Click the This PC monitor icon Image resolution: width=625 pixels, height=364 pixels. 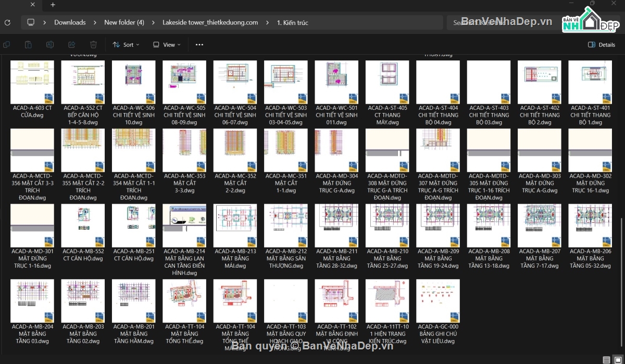point(31,22)
